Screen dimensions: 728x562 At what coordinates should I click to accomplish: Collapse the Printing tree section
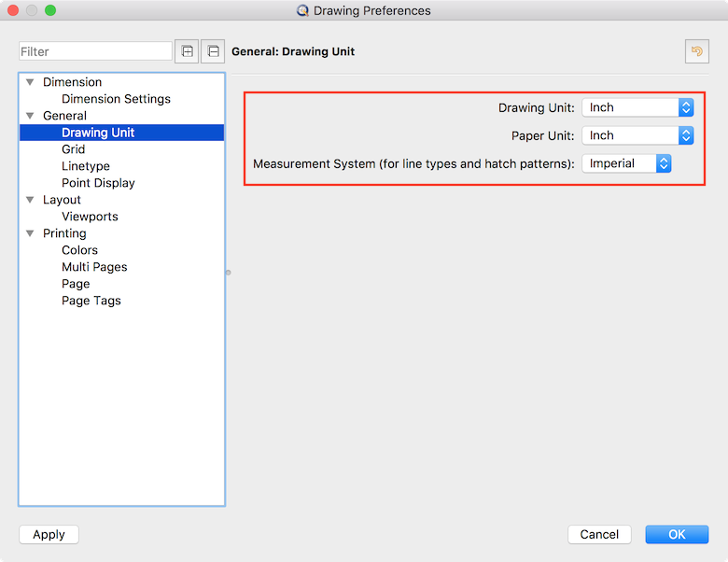(x=30, y=233)
